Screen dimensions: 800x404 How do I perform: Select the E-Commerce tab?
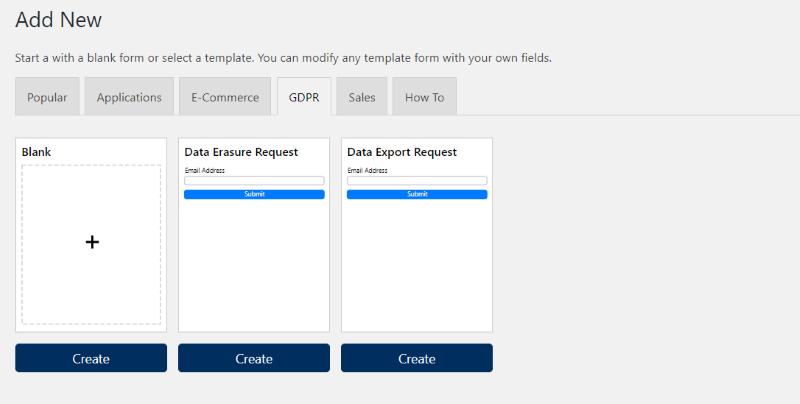(x=225, y=97)
